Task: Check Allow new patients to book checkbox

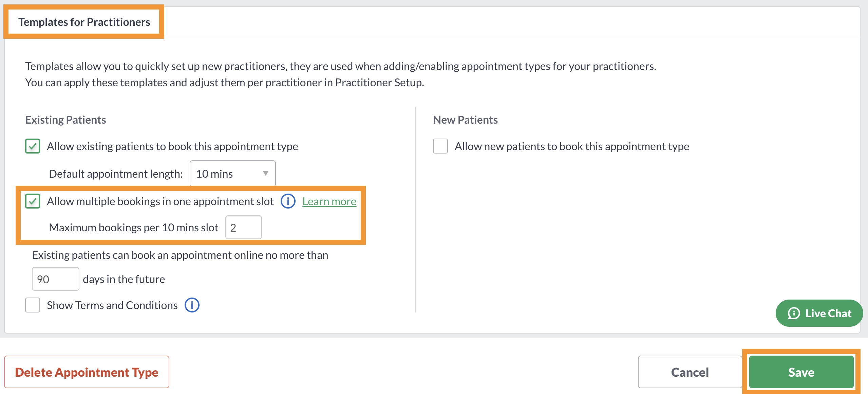Action: click(440, 146)
